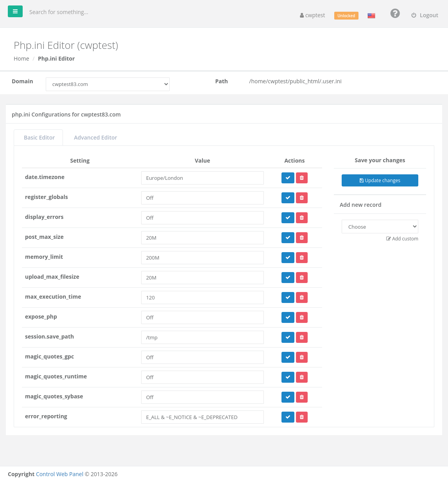Delete magic_quotes_runtime record
Image resolution: width=448 pixels, height=482 pixels.
pyautogui.click(x=302, y=377)
